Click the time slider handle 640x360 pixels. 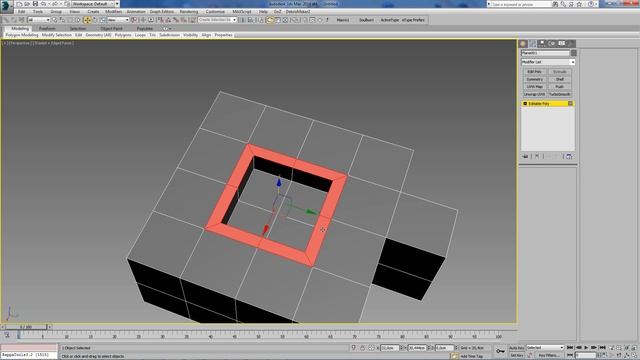pos(26,327)
